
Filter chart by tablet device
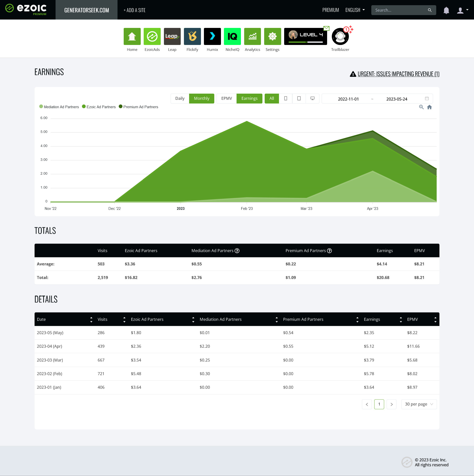pos(299,99)
